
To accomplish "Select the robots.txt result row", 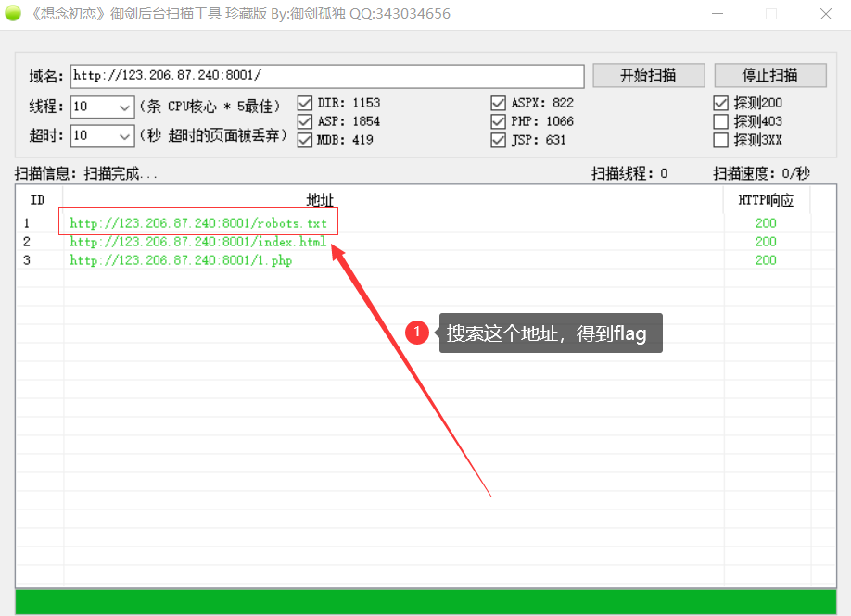I will coord(426,223).
